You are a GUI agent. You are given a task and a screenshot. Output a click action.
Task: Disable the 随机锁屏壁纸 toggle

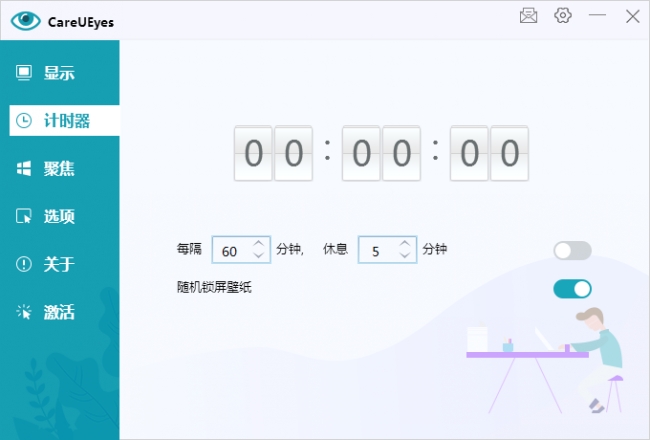[572, 289]
